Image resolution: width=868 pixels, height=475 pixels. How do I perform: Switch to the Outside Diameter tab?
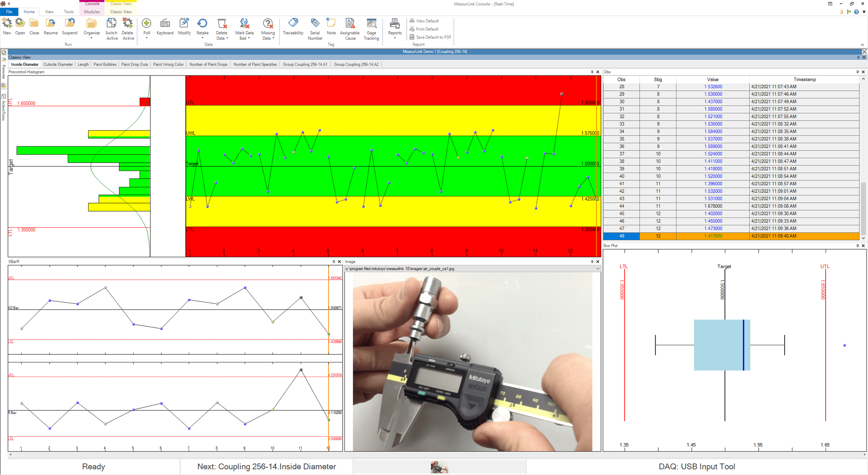[x=58, y=64]
